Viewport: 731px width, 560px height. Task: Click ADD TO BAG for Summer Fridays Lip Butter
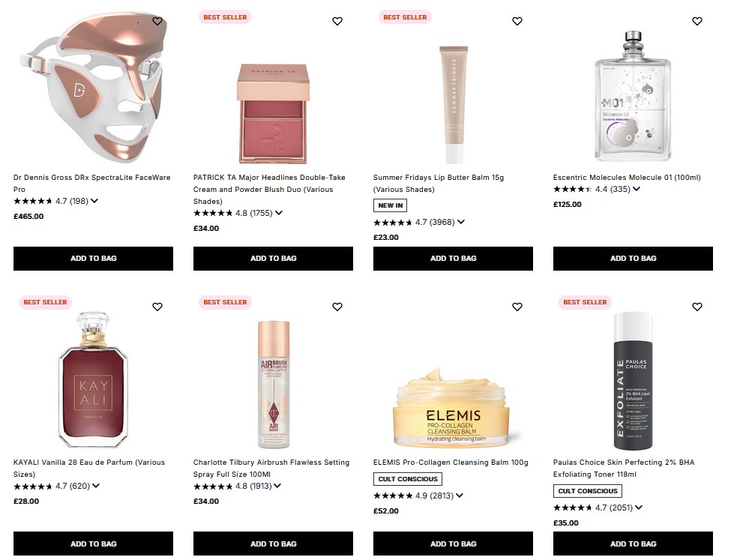(x=453, y=258)
